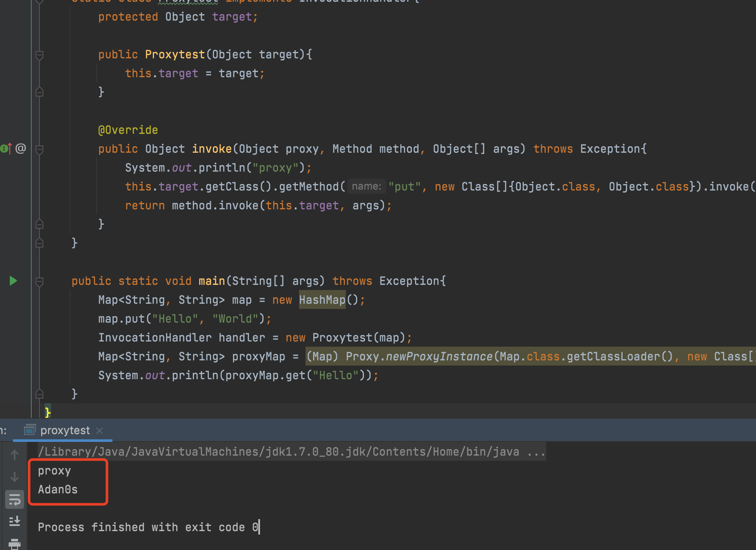Click the @ annotation gutter icon

point(21,148)
